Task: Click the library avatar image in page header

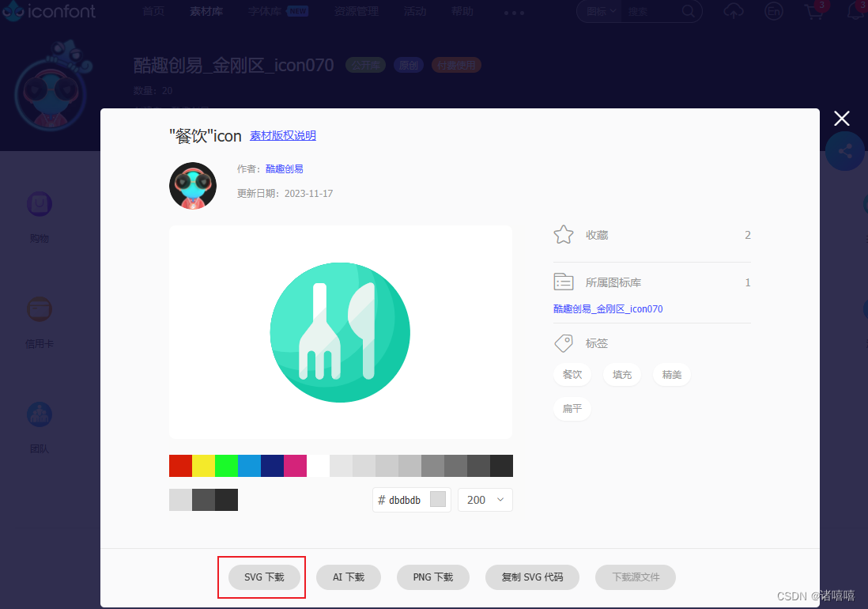Action: (x=51, y=94)
